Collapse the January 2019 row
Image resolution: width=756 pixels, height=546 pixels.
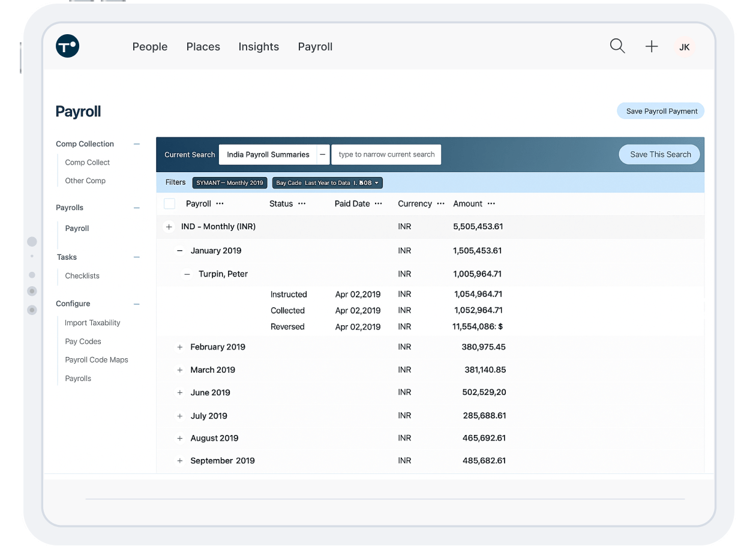[x=180, y=251]
